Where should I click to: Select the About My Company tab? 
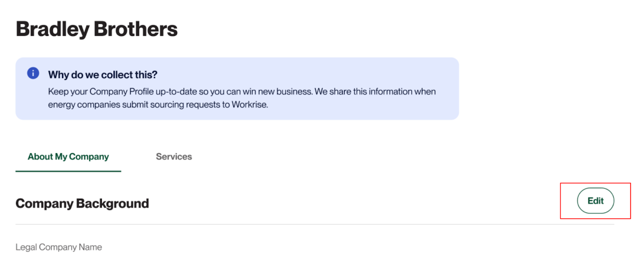click(68, 157)
